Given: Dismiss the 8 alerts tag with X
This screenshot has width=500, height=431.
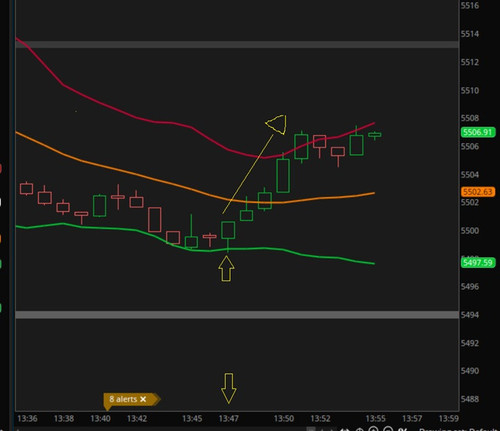Looking at the screenshot, I should 143,399.
